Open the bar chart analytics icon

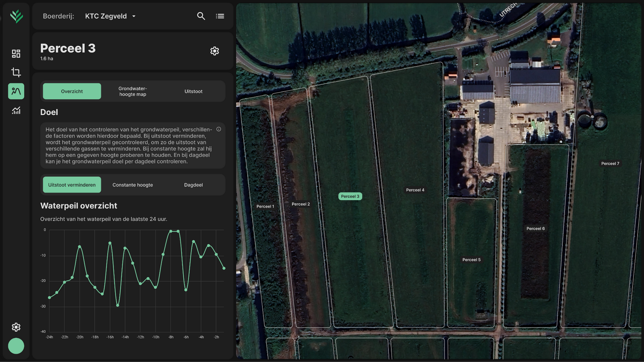[x=16, y=111]
